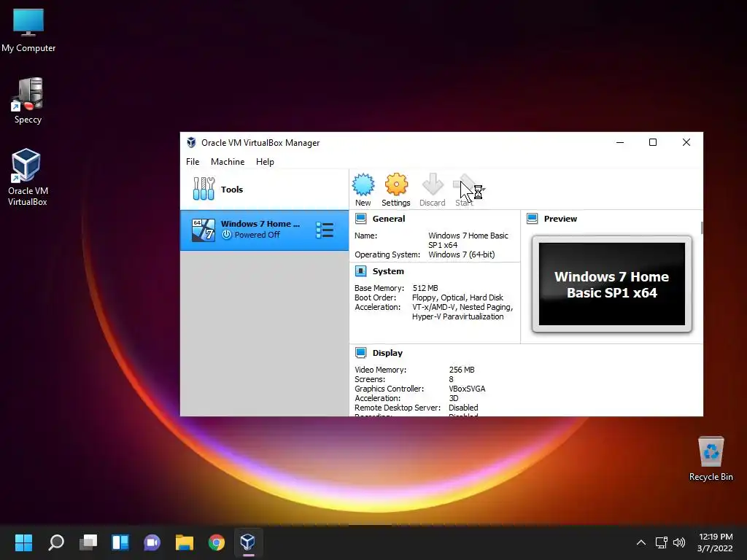This screenshot has width=747, height=560.
Task: Open the Widgets taskbar icon
Action: point(120,542)
